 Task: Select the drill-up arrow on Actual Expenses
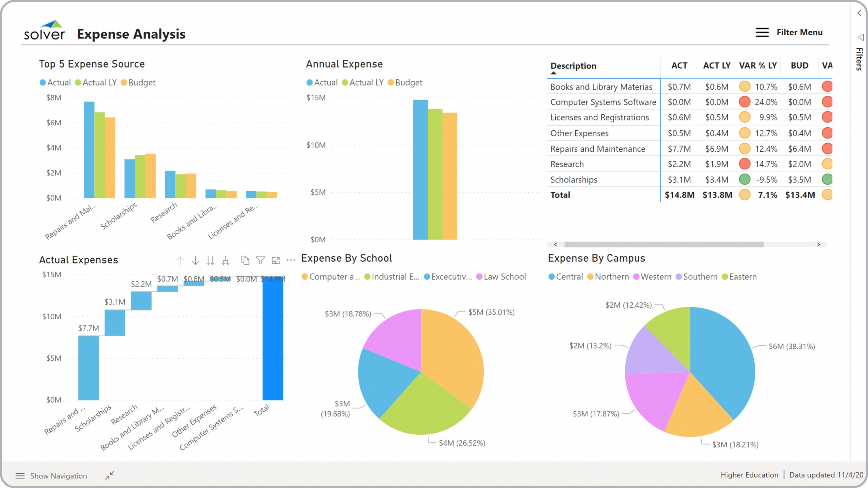180,261
